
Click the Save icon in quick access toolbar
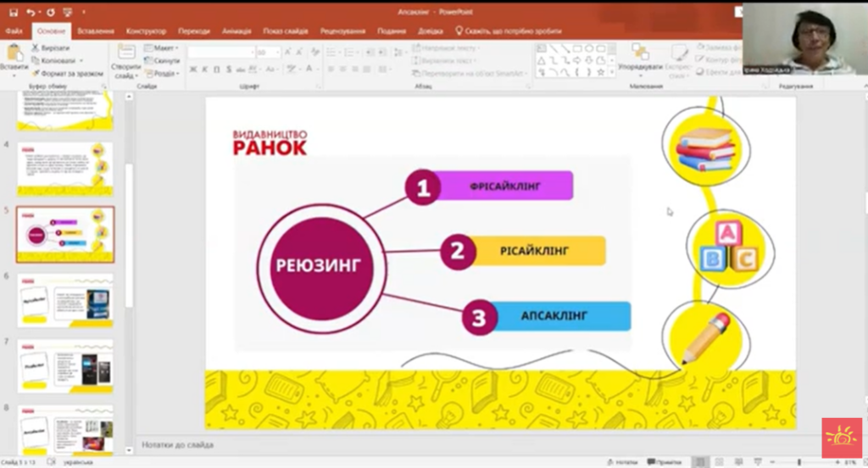point(13,12)
